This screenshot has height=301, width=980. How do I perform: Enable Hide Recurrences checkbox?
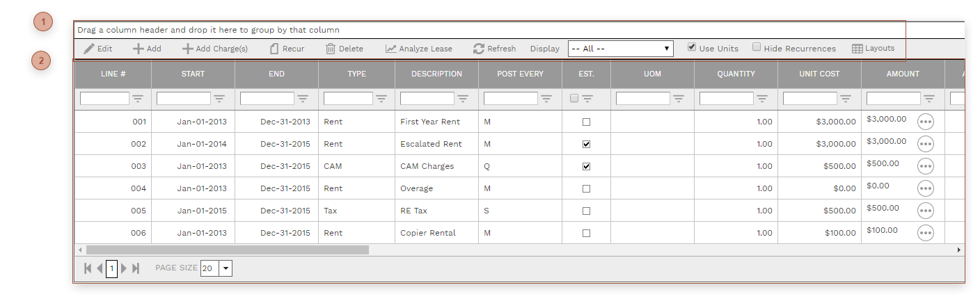(756, 47)
